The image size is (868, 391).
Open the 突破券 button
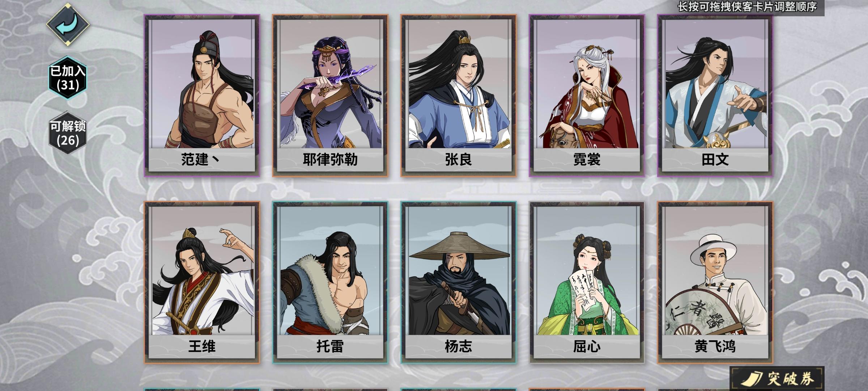click(777, 379)
